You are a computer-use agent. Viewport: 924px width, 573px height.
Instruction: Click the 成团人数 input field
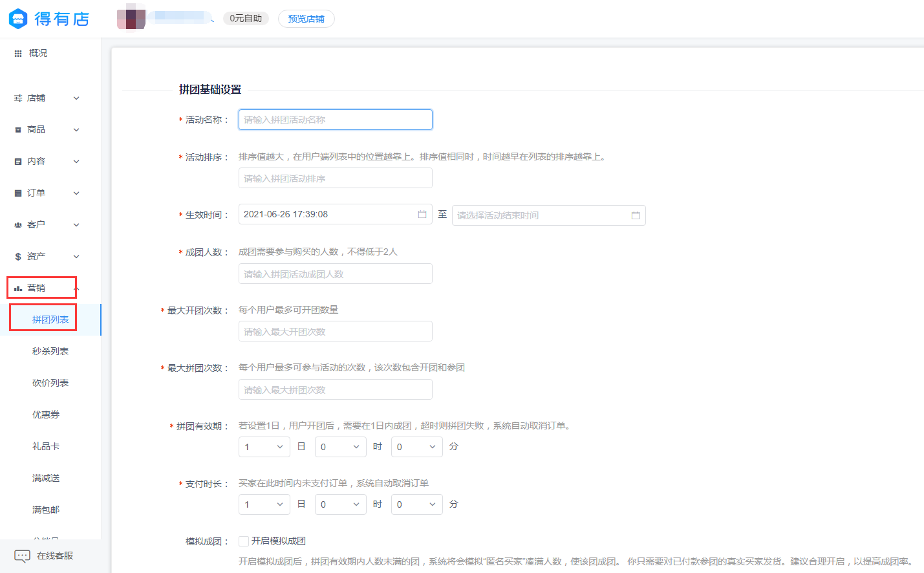[335, 274]
